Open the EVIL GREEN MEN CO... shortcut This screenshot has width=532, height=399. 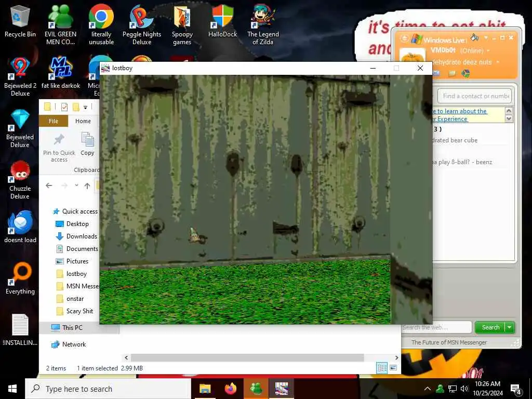point(60,24)
